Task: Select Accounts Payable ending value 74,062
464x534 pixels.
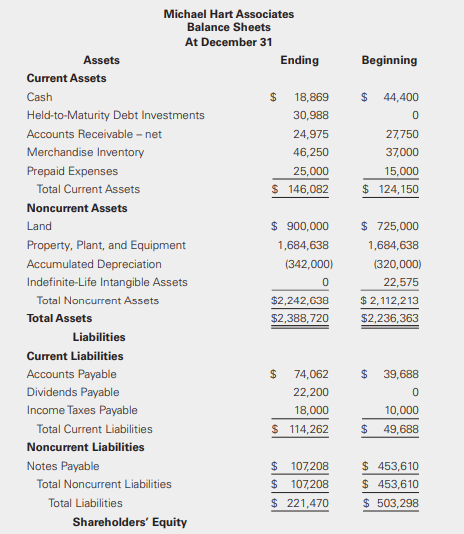Action: tap(311, 374)
